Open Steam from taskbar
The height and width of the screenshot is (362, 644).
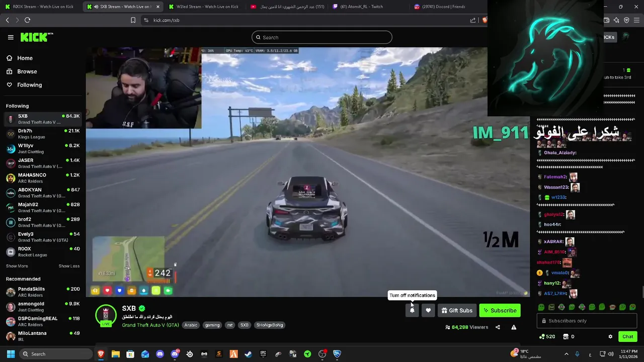coord(248,354)
